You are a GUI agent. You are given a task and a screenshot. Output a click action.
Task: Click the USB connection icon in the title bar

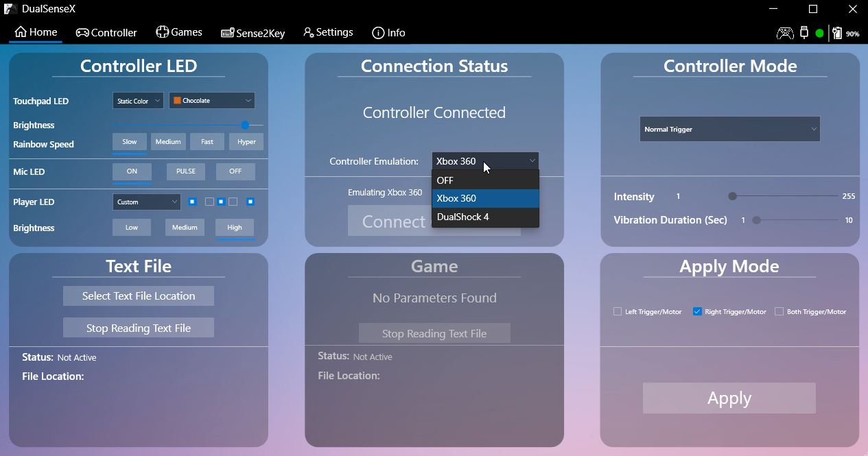pyautogui.click(x=803, y=32)
